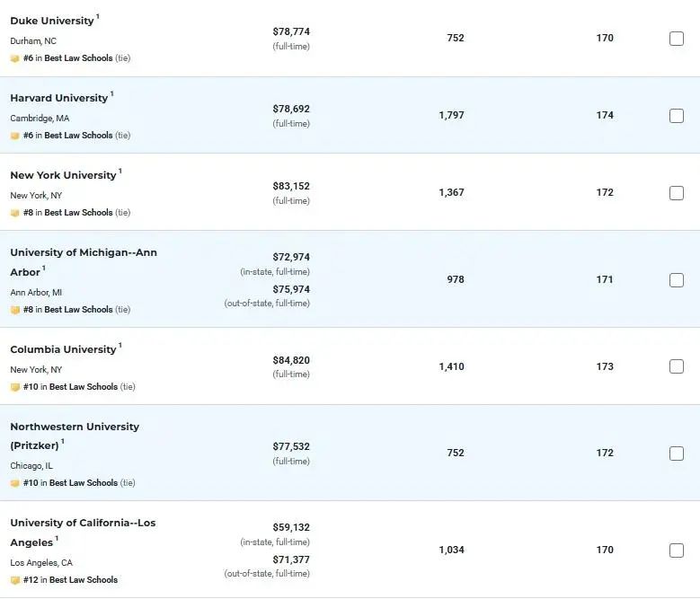Open the Harvard University profile link
Viewport: 700px width, 599px height.
coord(59,98)
